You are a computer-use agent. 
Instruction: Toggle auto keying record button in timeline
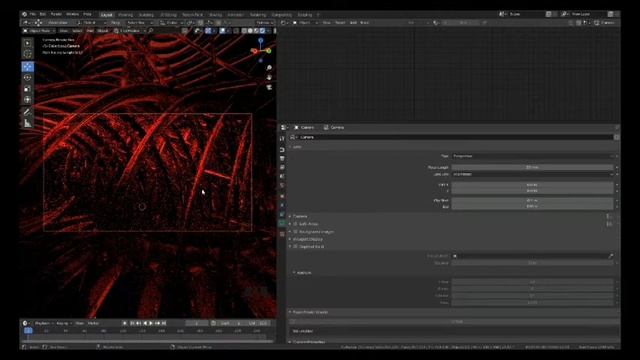coord(124,323)
